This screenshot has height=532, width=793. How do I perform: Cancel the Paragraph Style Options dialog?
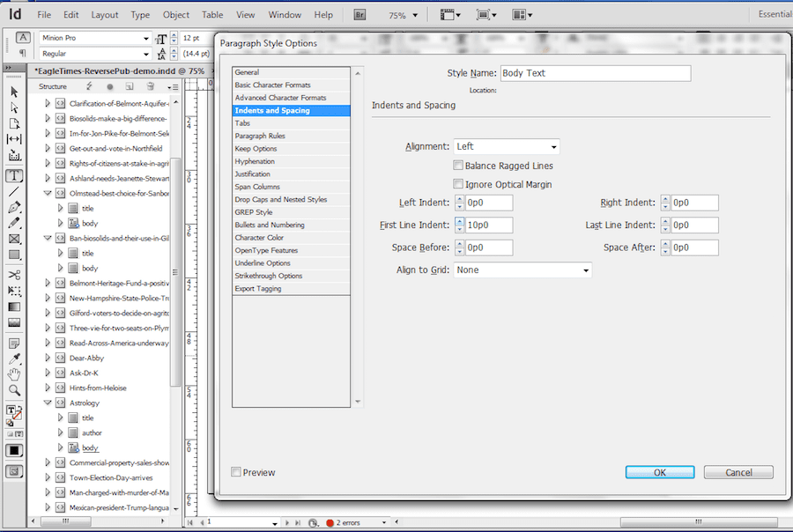tap(738, 472)
